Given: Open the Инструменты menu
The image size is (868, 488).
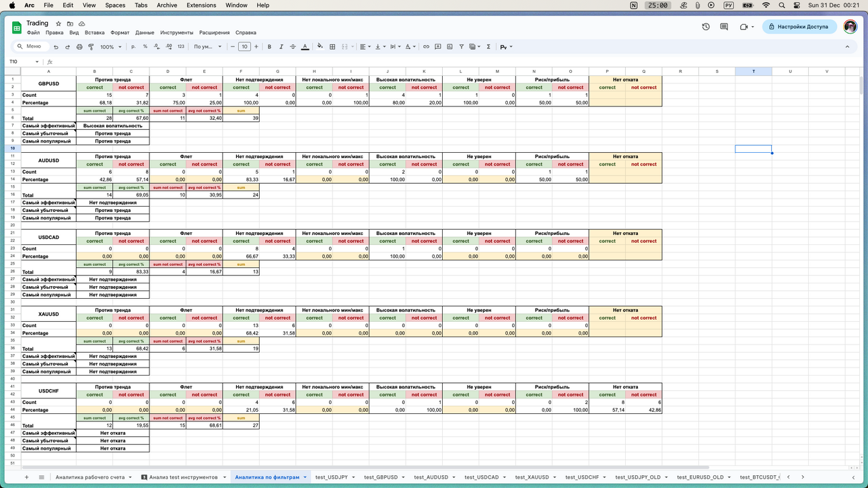Looking at the screenshot, I should (177, 32).
